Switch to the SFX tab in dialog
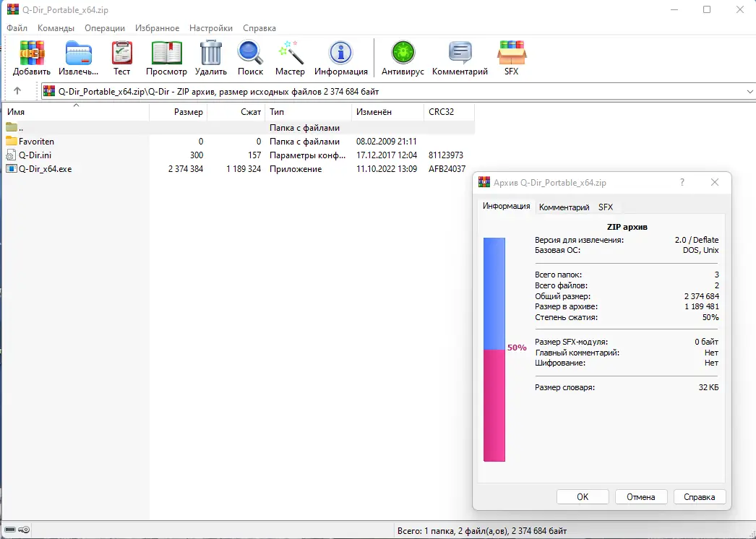 tap(606, 207)
